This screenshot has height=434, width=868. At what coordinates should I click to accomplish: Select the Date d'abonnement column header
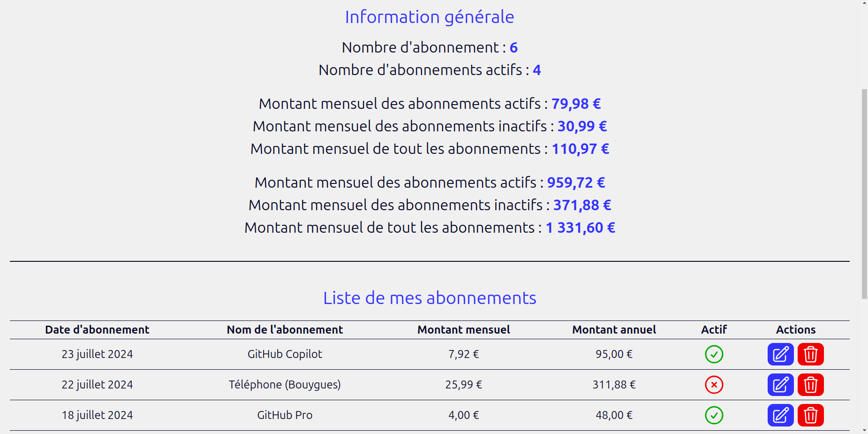coord(97,329)
